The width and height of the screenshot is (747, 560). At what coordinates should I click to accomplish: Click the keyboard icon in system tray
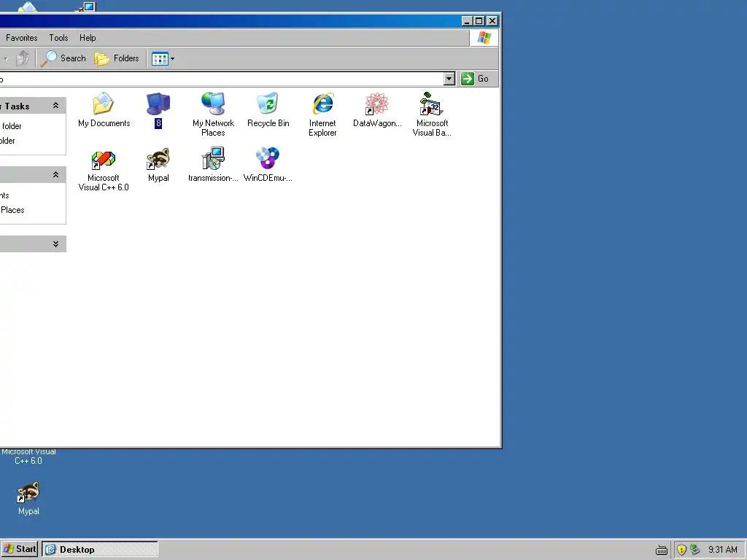coord(661,550)
